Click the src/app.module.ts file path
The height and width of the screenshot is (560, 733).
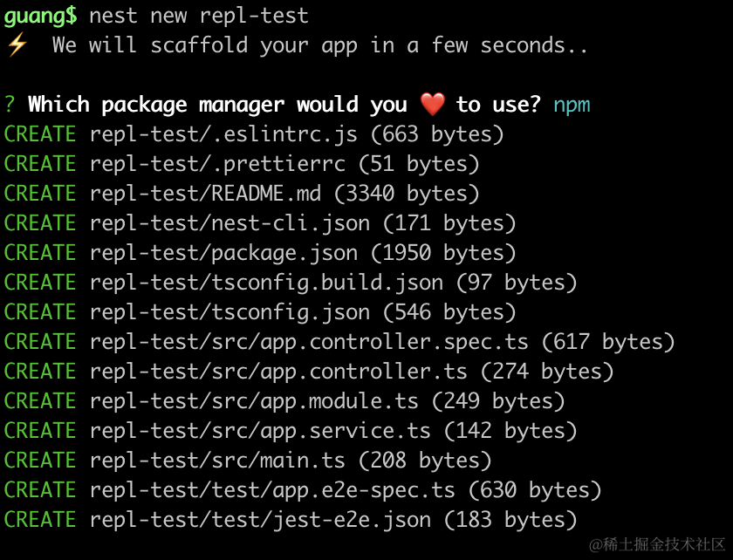(254, 401)
